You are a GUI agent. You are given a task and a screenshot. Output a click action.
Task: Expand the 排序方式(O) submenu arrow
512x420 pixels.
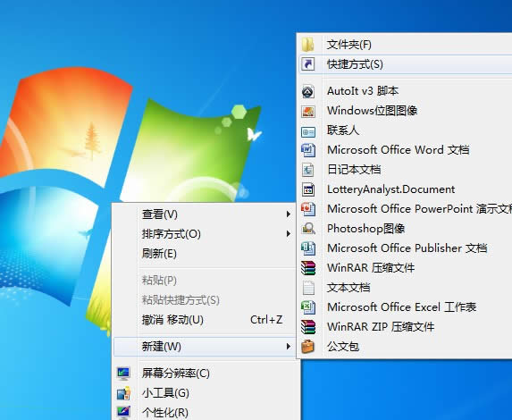288,234
